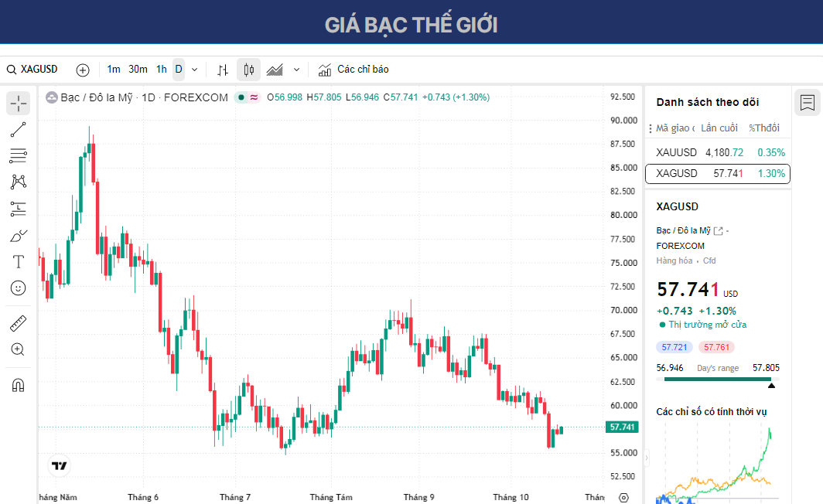Activate the zoom in tool
823x504 pixels.
[x=19, y=350]
